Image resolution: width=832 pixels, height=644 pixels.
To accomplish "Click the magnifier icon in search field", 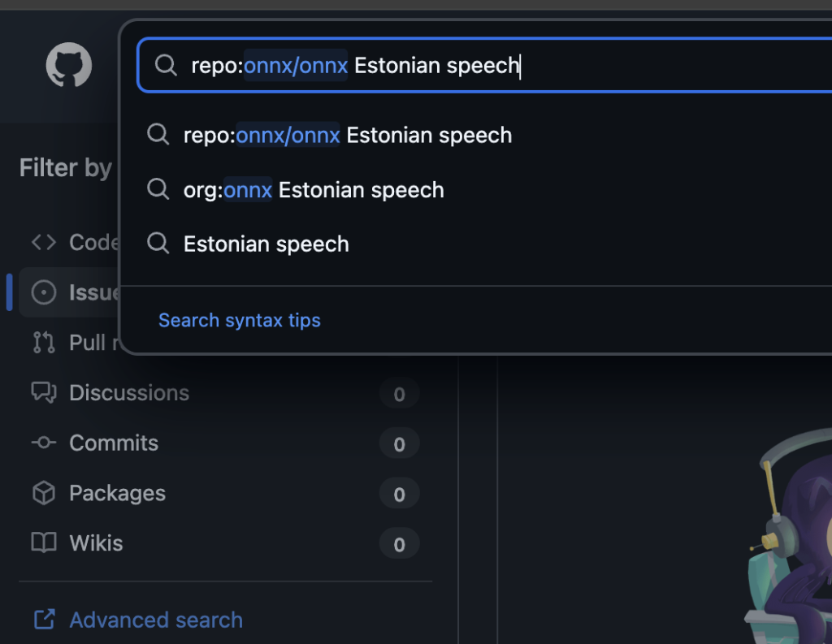I will 166,66.
